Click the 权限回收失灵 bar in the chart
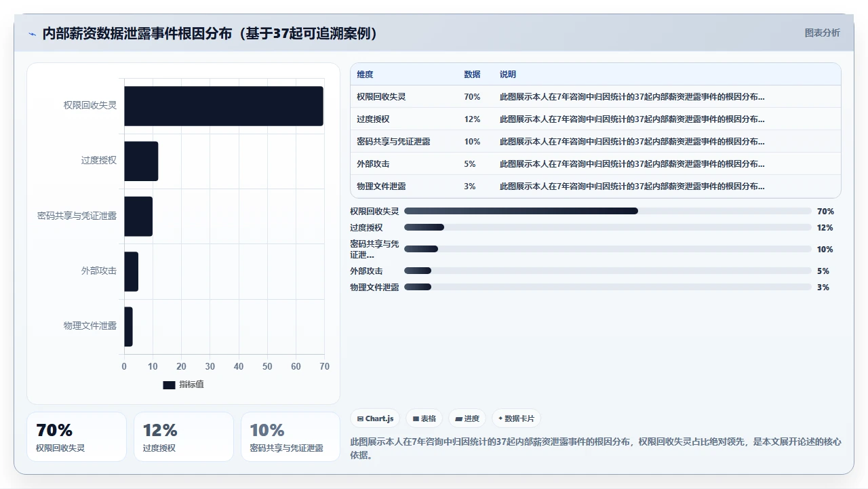 [x=224, y=106]
